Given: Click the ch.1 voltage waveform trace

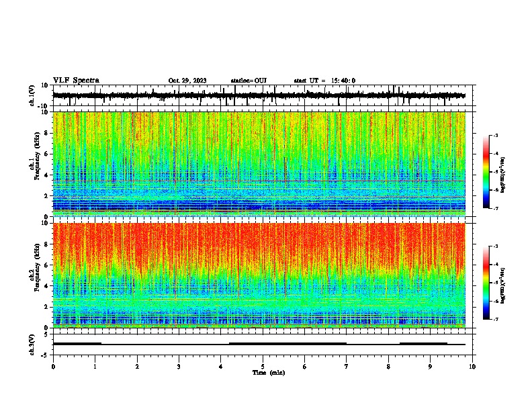Looking at the screenshot, I should [259, 95].
